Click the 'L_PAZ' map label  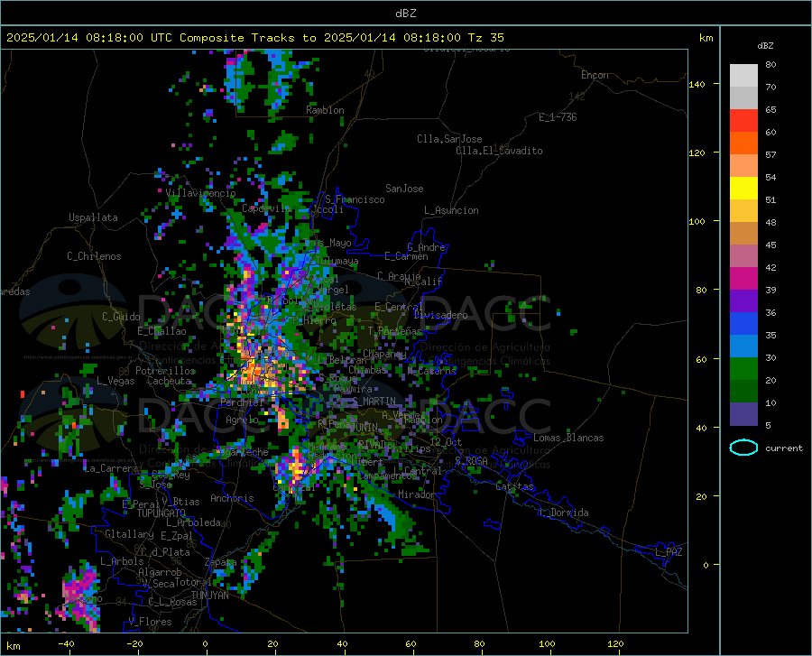[669, 552]
